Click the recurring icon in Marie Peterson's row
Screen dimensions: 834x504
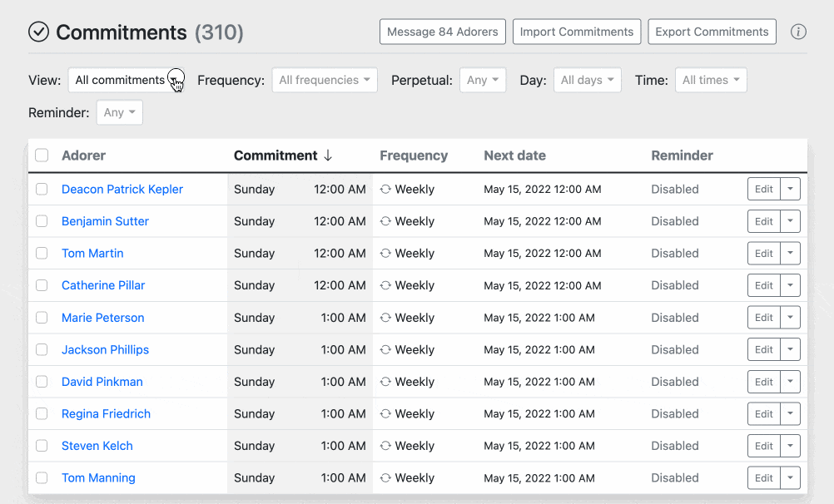(385, 318)
